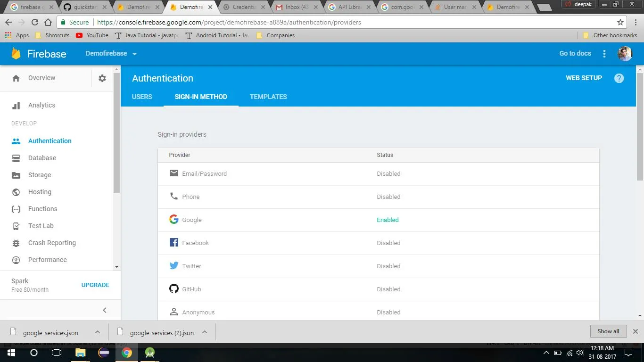Image resolution: width=644 pixels, height=362 pixels.
Task: Open the Phone sign-in provider row
Action: pos(379,197)
